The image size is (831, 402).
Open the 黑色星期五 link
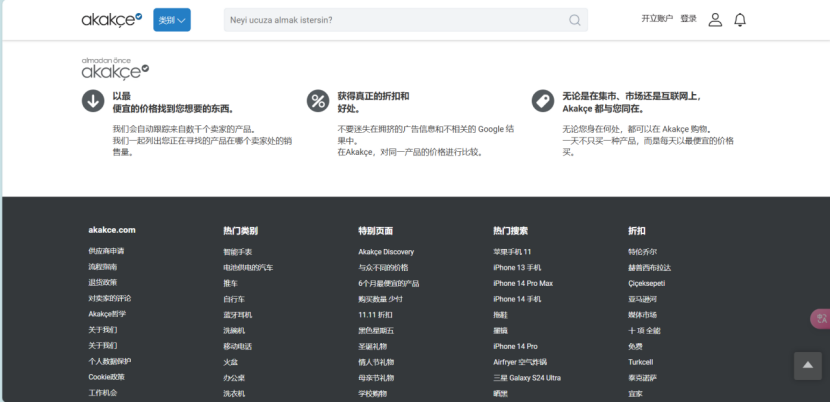376,331
